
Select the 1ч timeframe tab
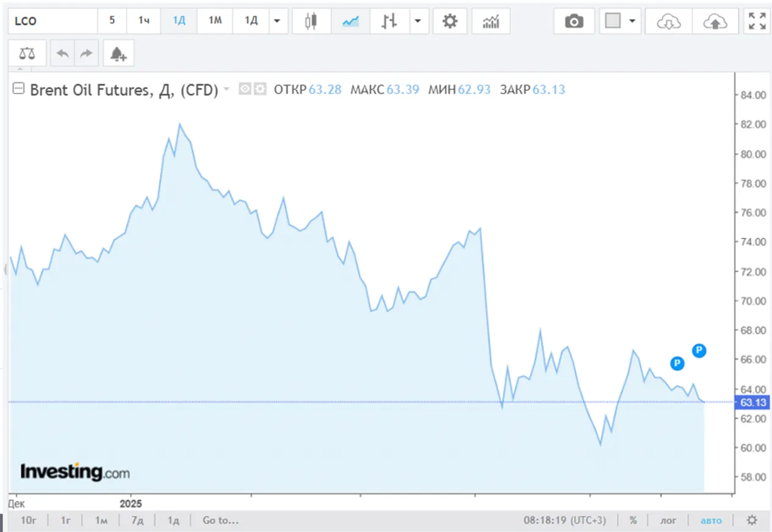144,21
